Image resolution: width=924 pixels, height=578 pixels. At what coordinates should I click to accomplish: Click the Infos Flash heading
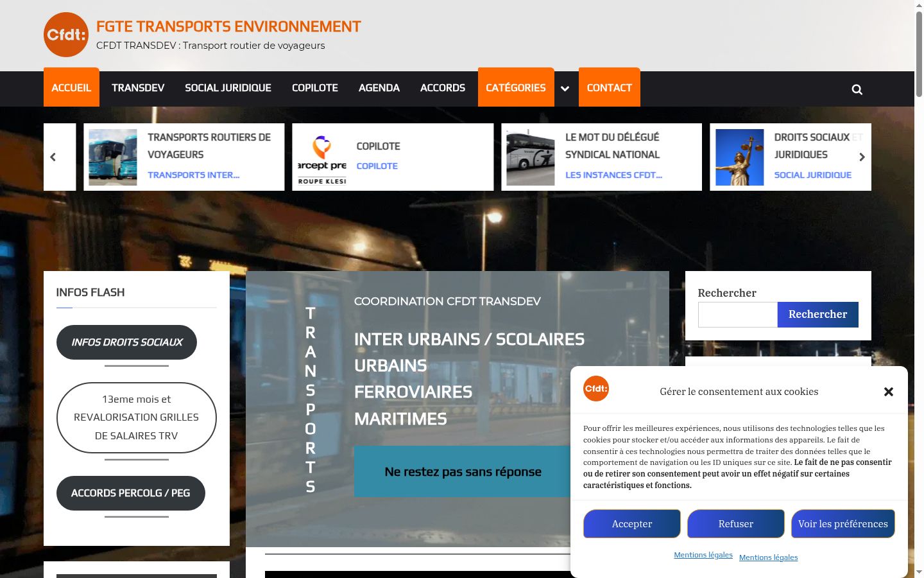click(90, 292)
